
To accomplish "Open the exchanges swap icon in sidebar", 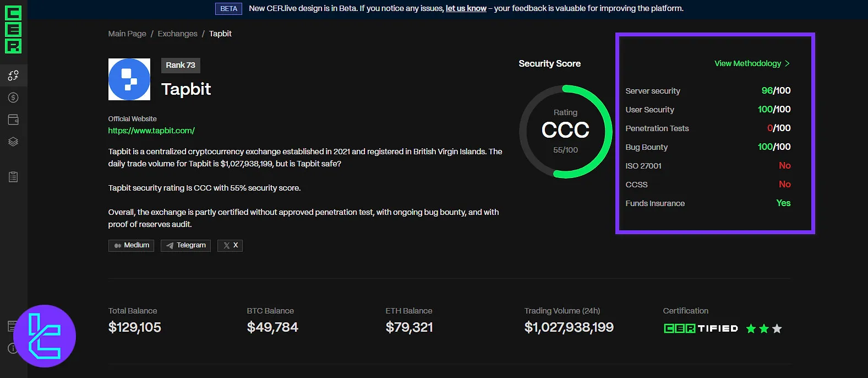I will coord(13,75).
